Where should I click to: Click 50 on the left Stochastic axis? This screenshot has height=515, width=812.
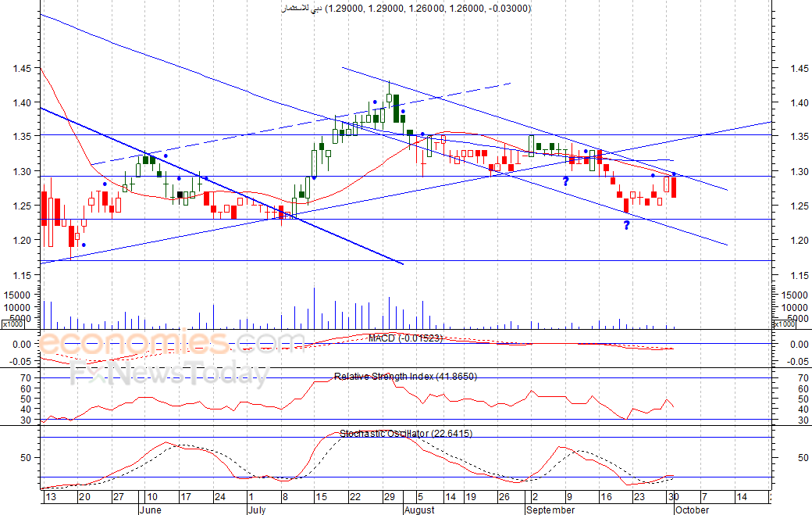pyautogui.click(x=26, y=458)
